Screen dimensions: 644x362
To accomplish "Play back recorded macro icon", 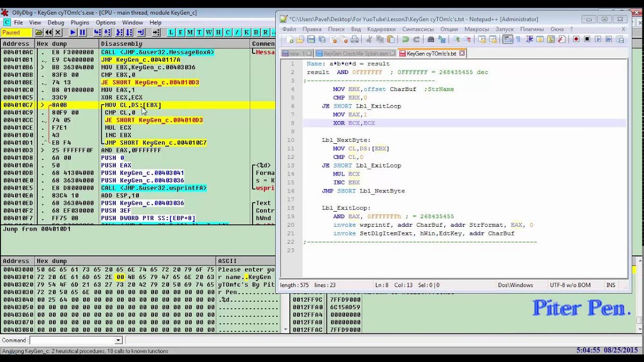I will click(x=598, y=39).
